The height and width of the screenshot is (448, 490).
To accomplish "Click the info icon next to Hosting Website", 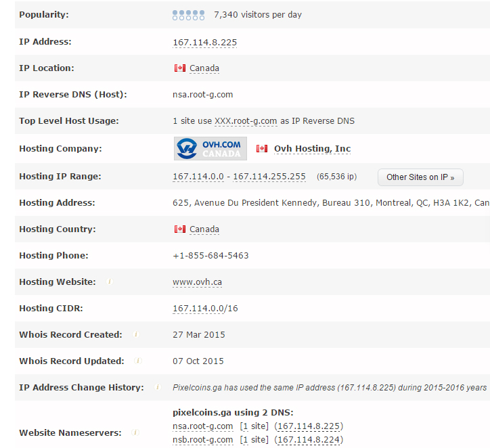I will coord(110,282).
